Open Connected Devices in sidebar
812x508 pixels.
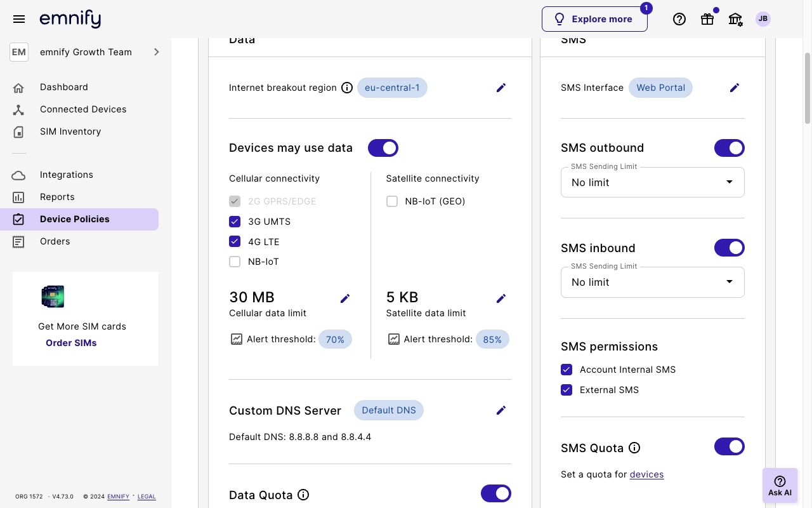point(82,109)
